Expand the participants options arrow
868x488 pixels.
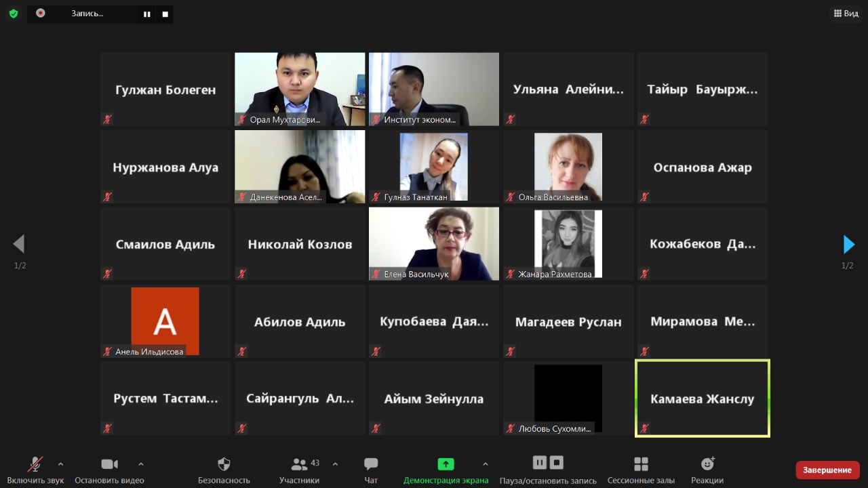coord(335,464)
